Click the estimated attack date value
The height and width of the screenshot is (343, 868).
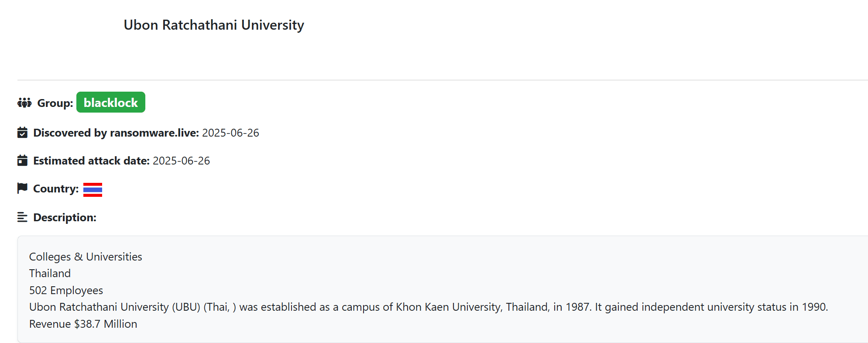pos(181,161)
